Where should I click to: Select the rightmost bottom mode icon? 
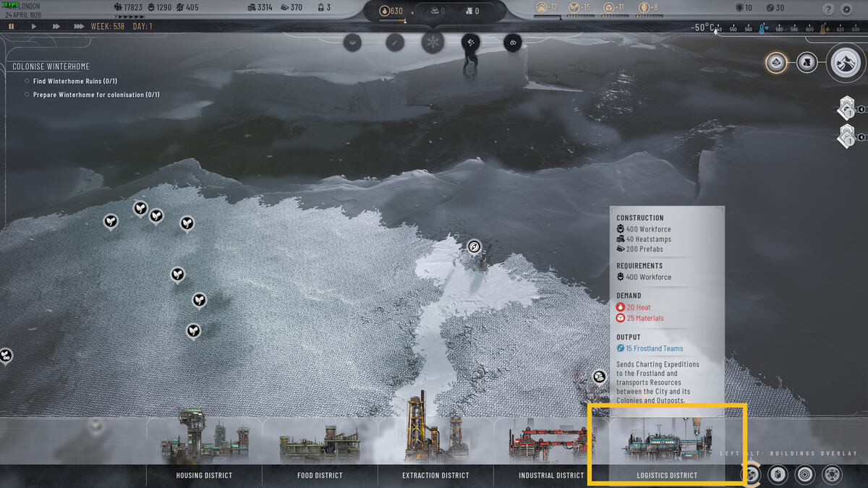(x=830, y=474)
